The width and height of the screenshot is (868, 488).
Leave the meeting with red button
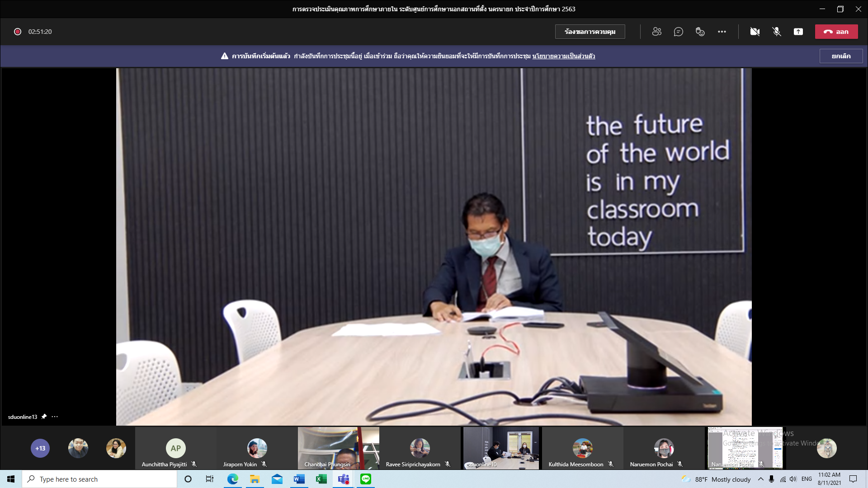[x=836, y=32]
